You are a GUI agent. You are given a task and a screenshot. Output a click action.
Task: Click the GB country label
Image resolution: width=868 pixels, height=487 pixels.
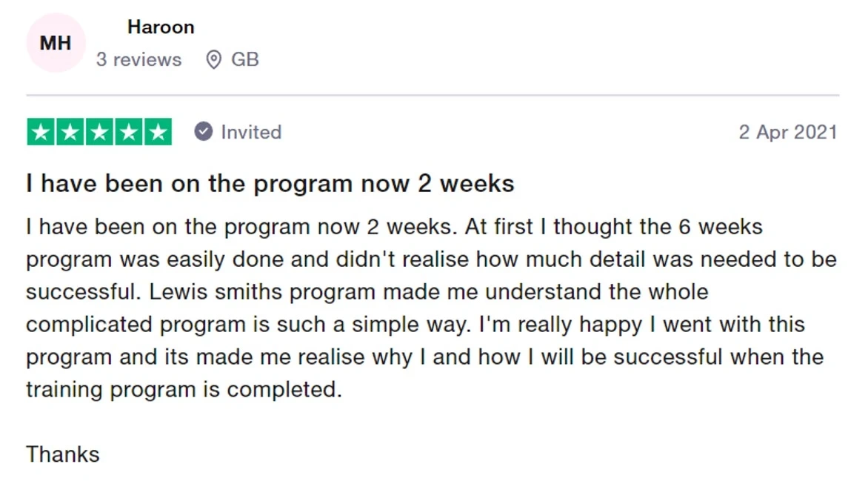coord(245,59)
